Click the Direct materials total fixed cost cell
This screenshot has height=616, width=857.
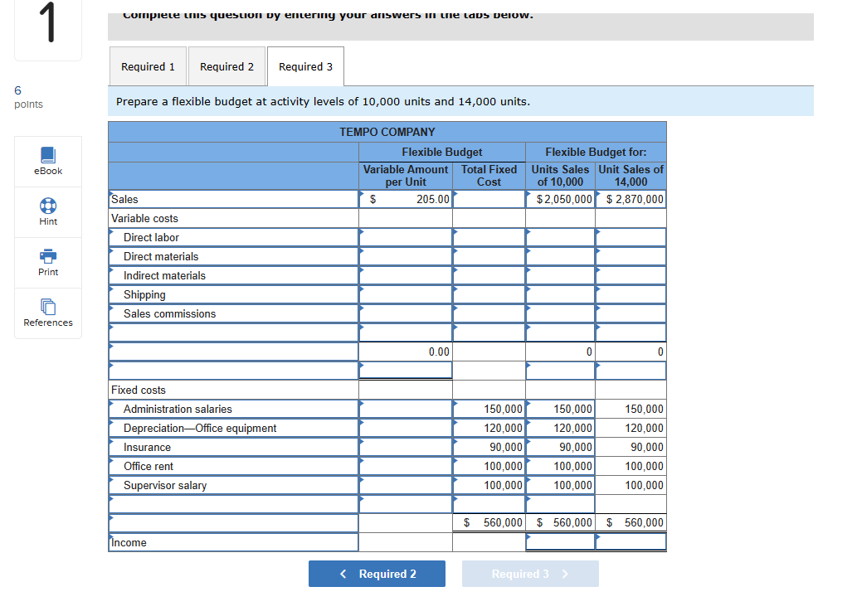[489, 256]
